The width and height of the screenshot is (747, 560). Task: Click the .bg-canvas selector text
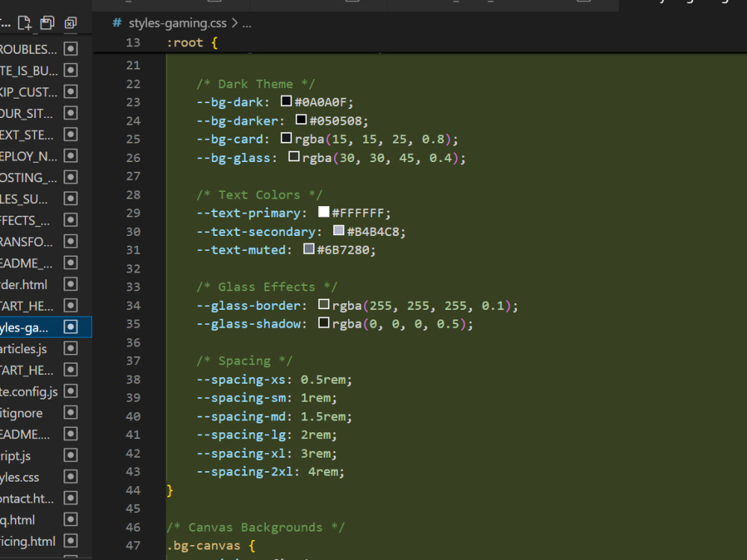(x=203, y=546)
